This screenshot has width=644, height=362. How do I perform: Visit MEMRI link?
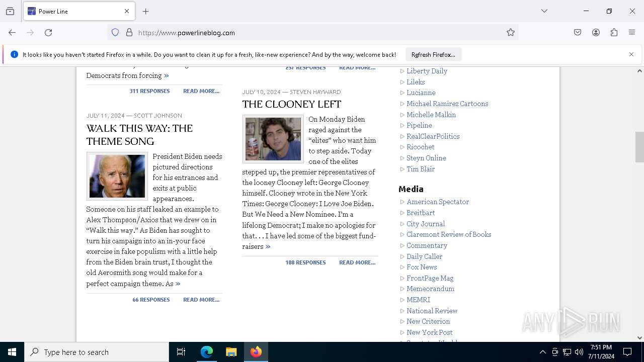pos(419,300)
